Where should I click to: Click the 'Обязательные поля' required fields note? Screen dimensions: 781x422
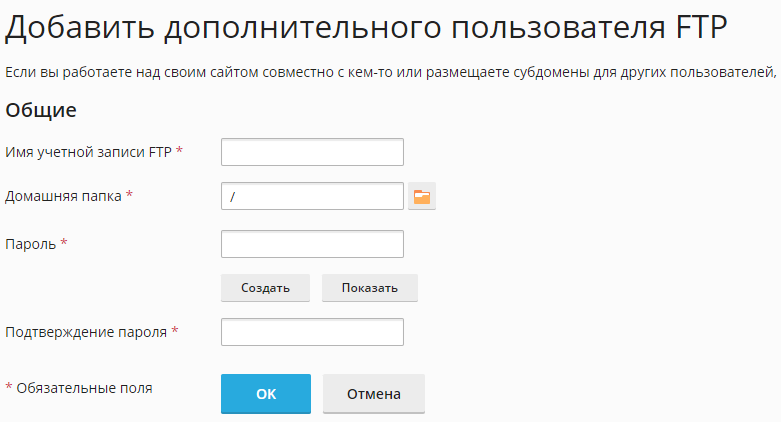click(85, 387)
